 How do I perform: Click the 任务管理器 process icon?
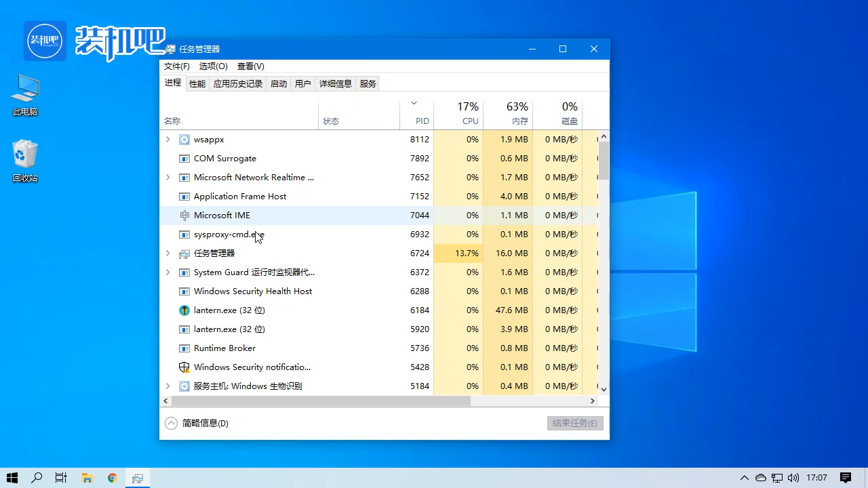click(184, 253)
